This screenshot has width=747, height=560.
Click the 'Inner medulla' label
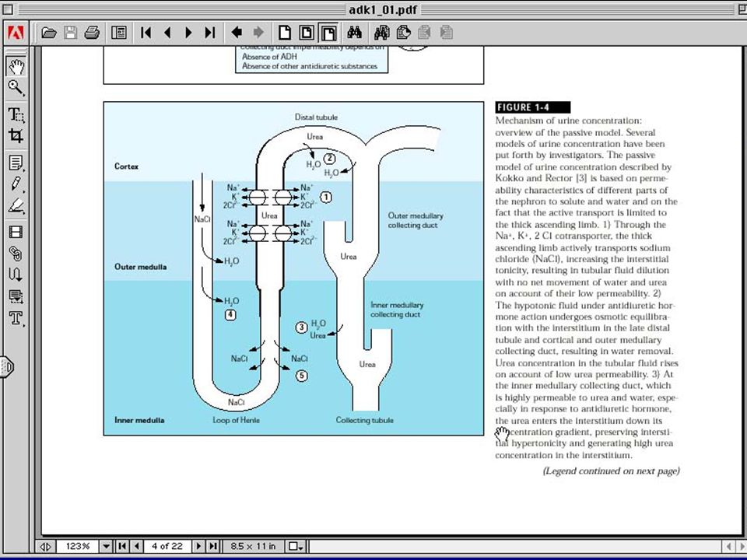click(x=139, y=420)
